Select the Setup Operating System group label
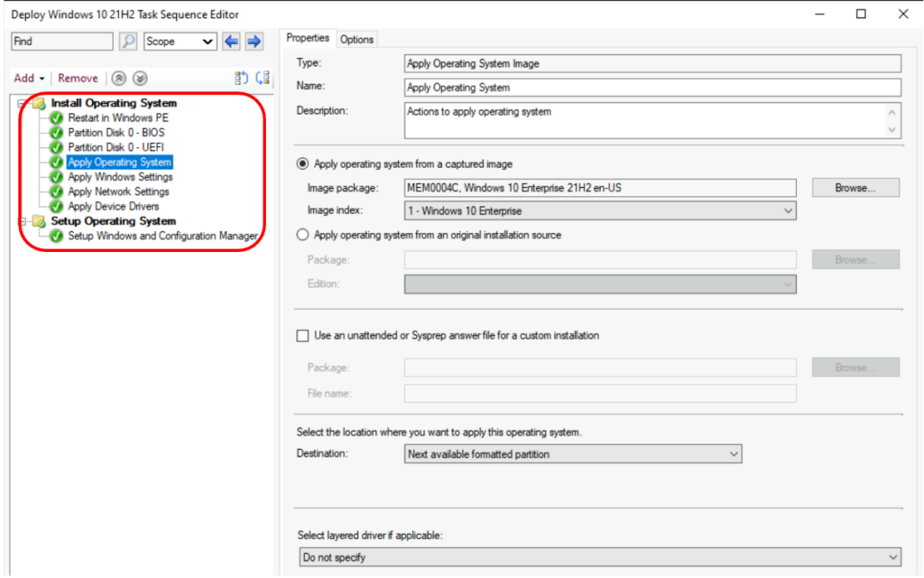This screenshot has width=924, height=578. pos(113,221)
